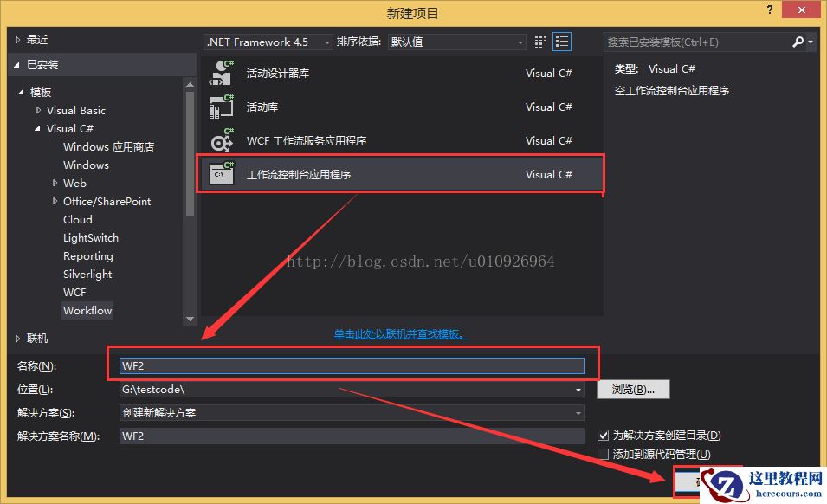Viewport: 827px width, 504px height.
Task: Open the 位置 path dropdown arrow
Action: 578,390
